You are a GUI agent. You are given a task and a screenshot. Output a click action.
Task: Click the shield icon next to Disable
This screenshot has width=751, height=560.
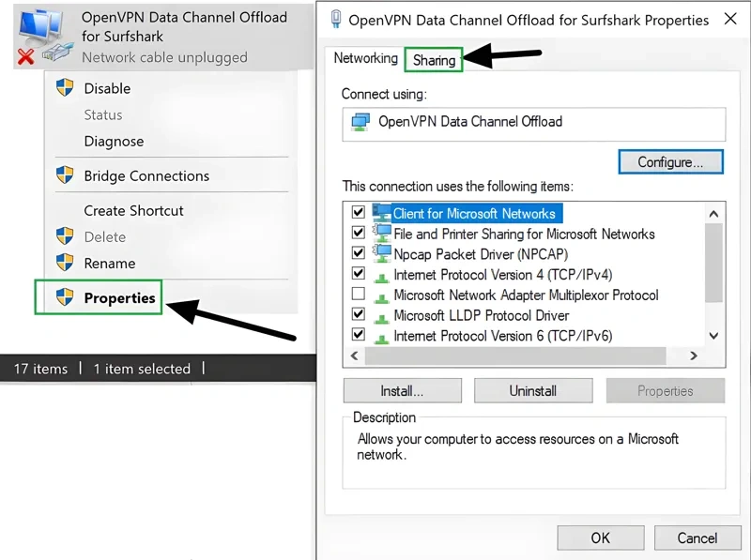click(x=65, y=87)
